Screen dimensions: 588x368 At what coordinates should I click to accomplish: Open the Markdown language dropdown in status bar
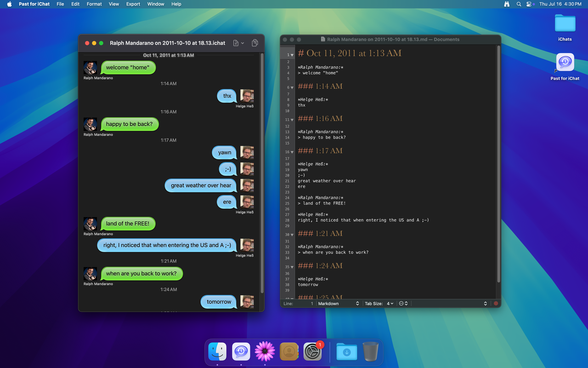339,304
